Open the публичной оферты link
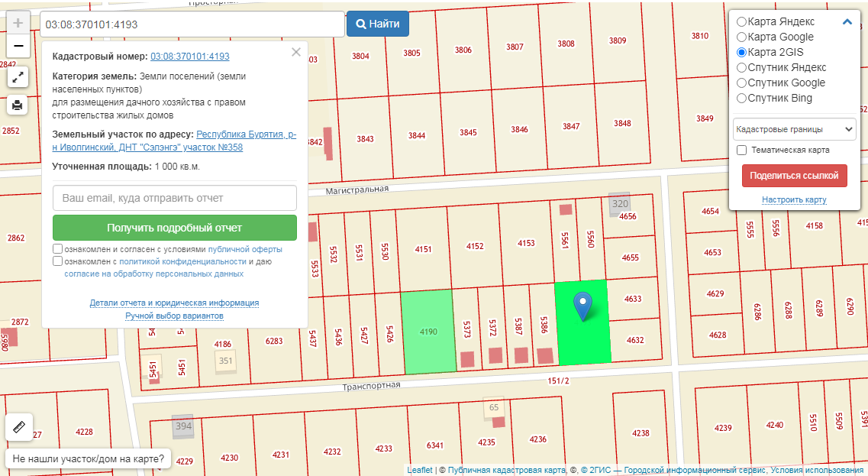Viewport: 868px width, 476px height. pyautogui.click(x=245, y=249)
